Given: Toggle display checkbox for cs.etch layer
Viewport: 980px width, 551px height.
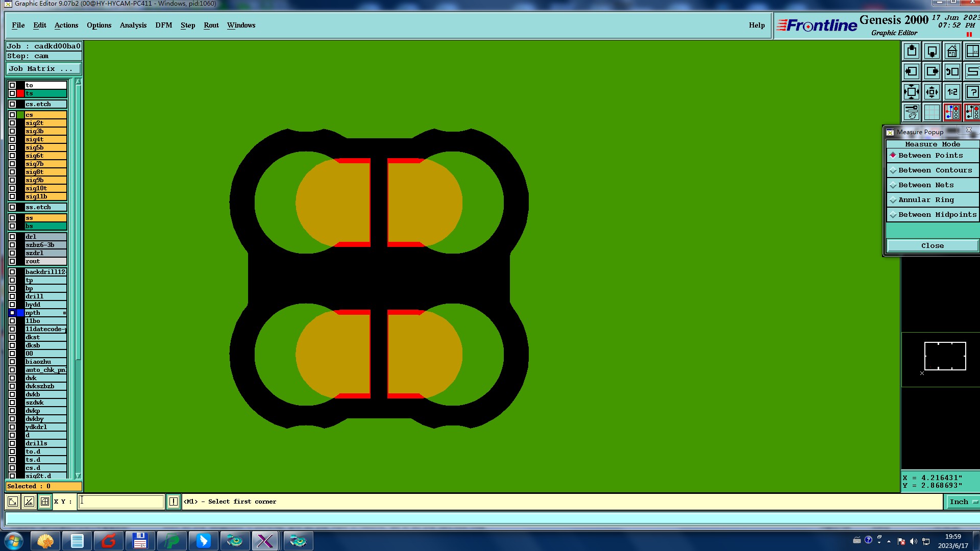Looking at the screenshot, I should click(x=12, y=104).
